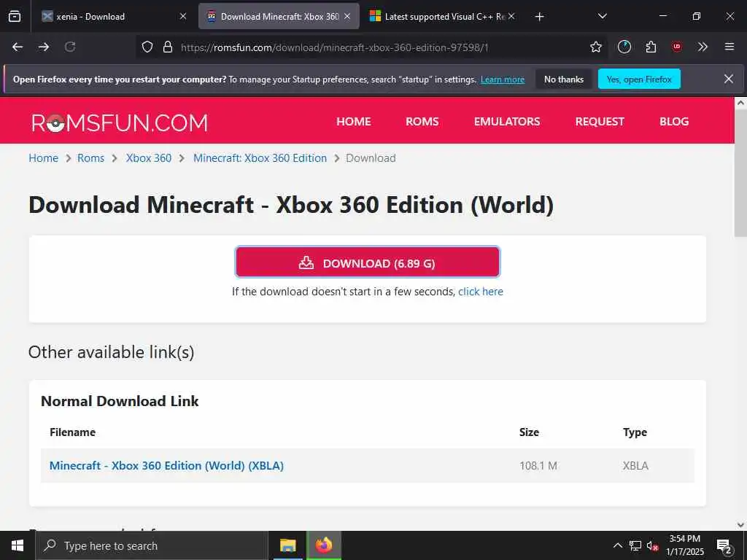Switch to Latest supported Visual C++ tab

pos(443,16)
